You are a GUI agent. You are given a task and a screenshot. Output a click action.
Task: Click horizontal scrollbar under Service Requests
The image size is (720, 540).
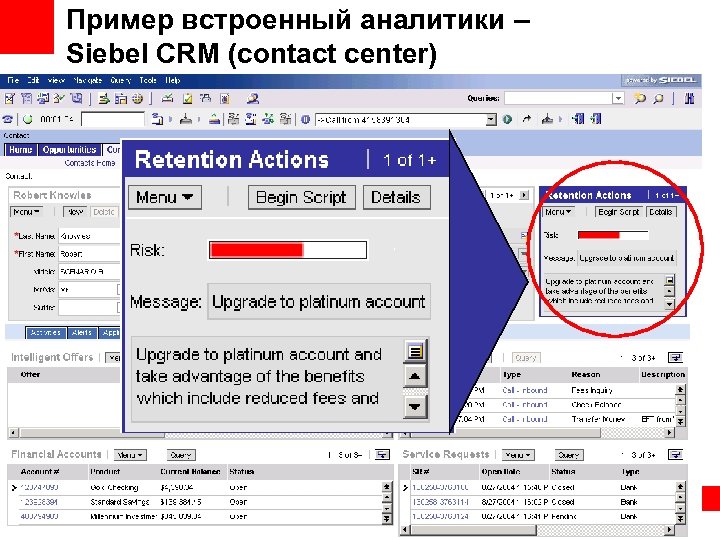point(538,530)
